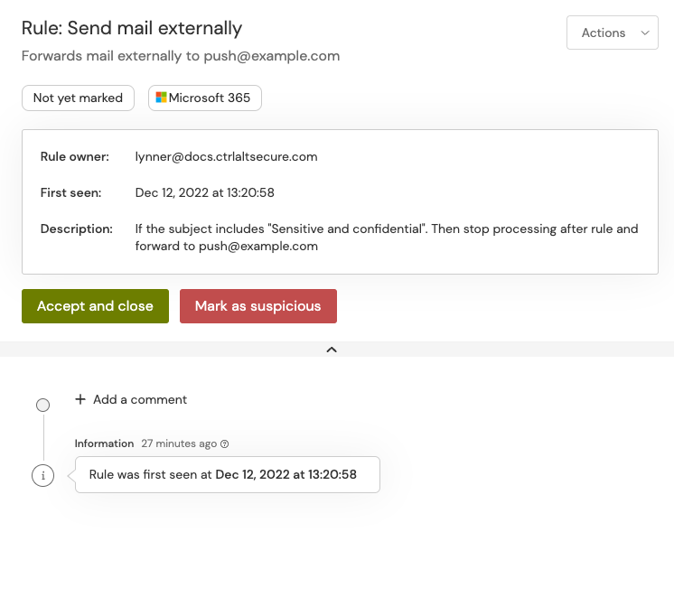
Task: Click the chevron arrow inside Actions button
Action: click(x=644, y=33)
